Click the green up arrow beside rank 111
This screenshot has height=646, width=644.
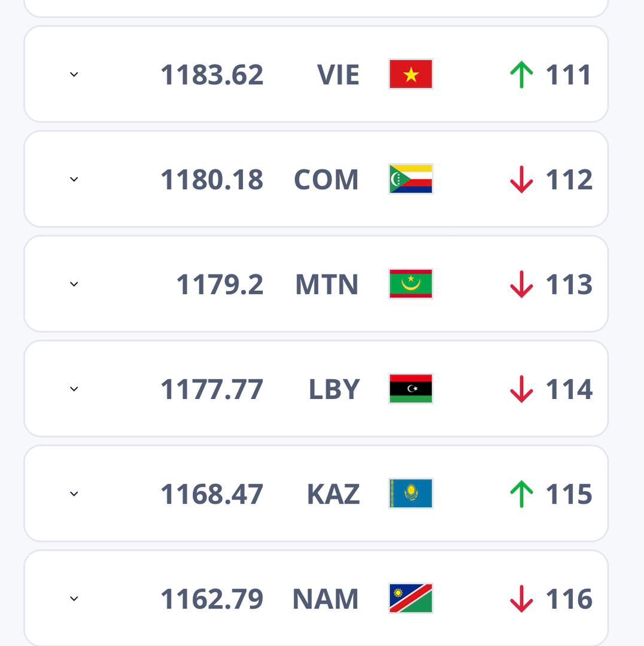[x=521, y=75]
